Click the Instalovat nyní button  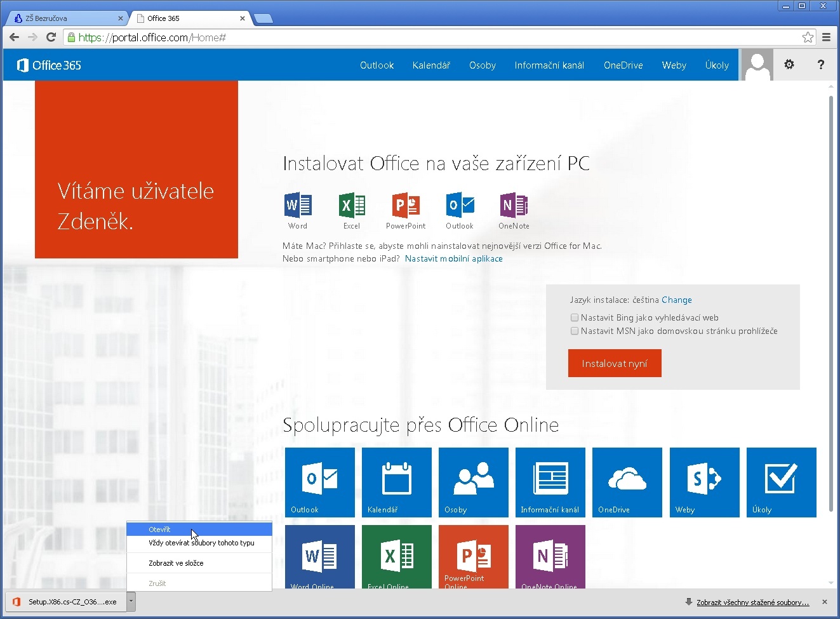(615, 363)
